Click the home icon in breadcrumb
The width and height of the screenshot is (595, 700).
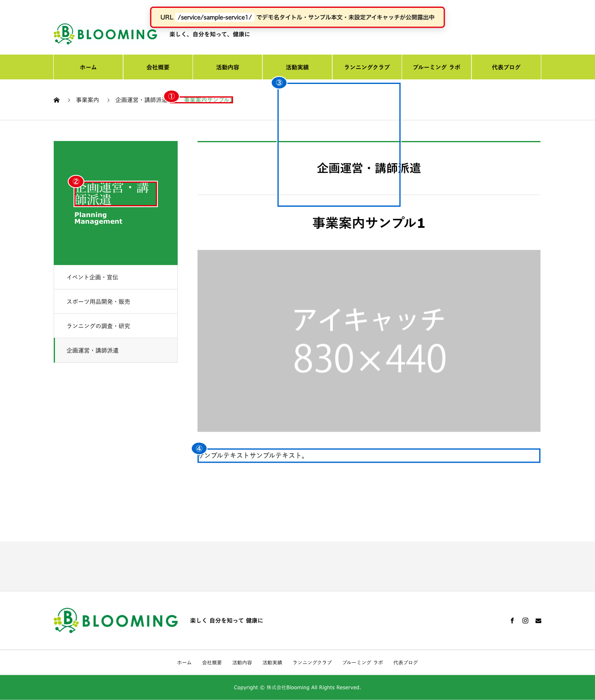click(57, 100)
